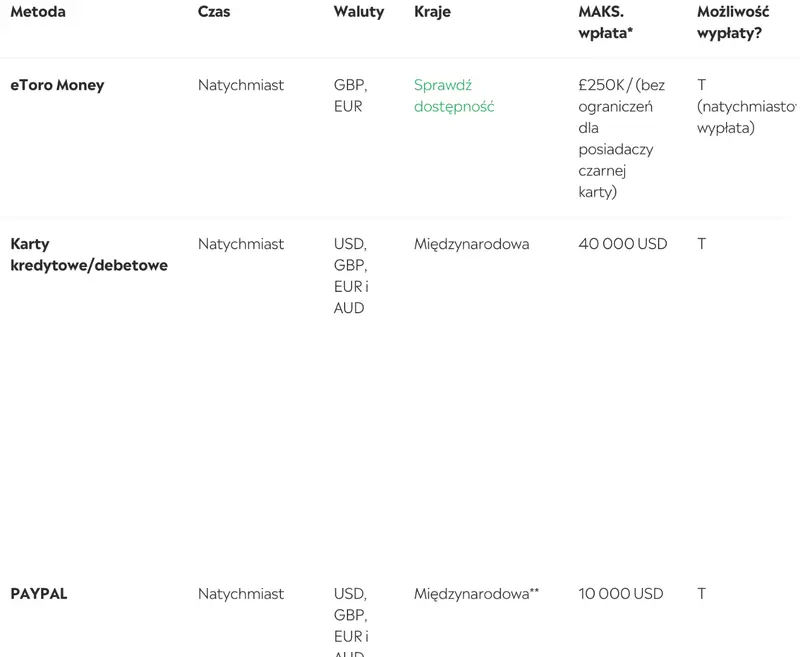
Task: Click the MAKS. wpłata* column header
Action: 606,22
